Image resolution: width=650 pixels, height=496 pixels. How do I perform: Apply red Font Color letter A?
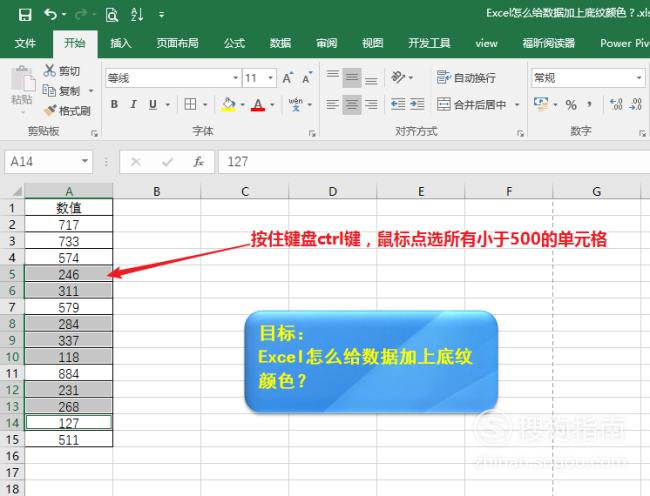pyautogui.click(x=258, y=104)
